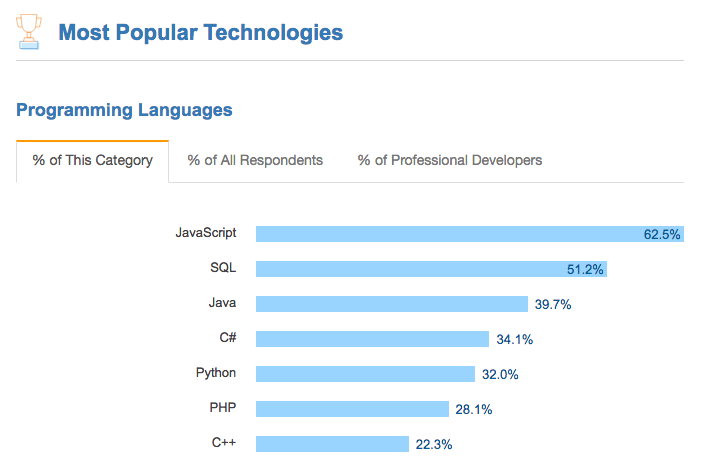
Task: Click the 51.2% value on SQL bar
Action: coord(585,270)
